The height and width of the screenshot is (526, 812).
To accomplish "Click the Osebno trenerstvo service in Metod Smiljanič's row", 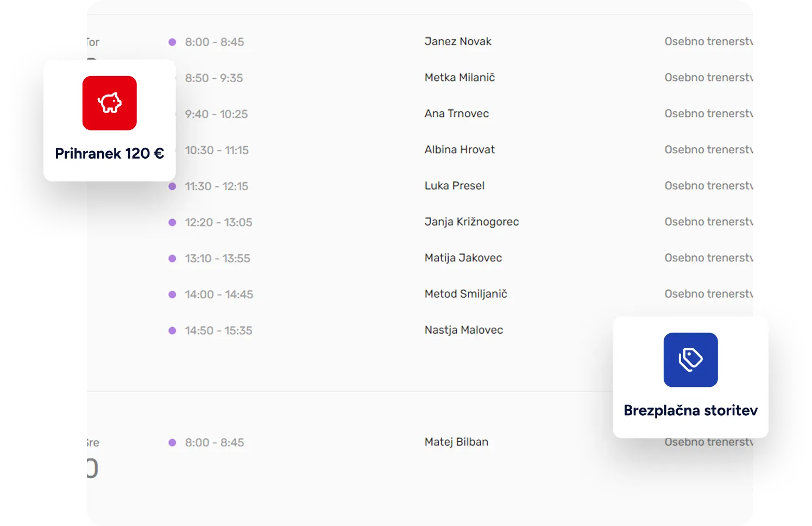I will click(x=709, y=294).
